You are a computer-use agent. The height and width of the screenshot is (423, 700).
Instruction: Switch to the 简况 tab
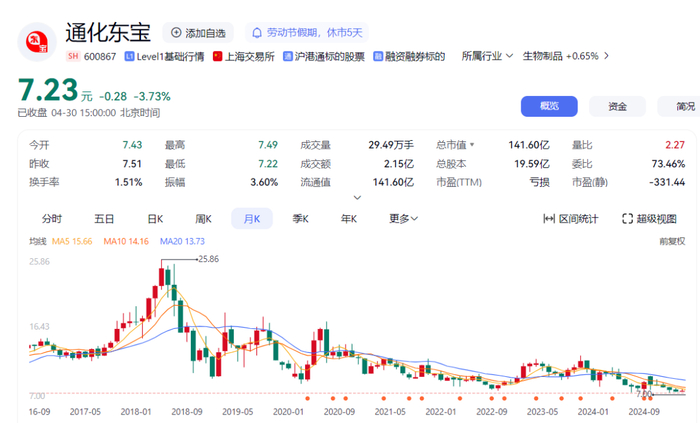tap(679, 106)
